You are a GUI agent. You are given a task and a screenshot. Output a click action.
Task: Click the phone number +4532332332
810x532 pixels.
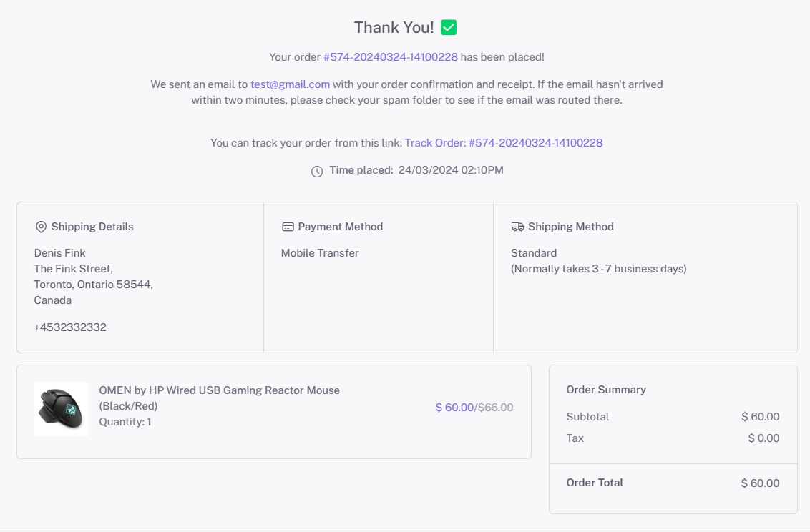(x=70, y=327)
